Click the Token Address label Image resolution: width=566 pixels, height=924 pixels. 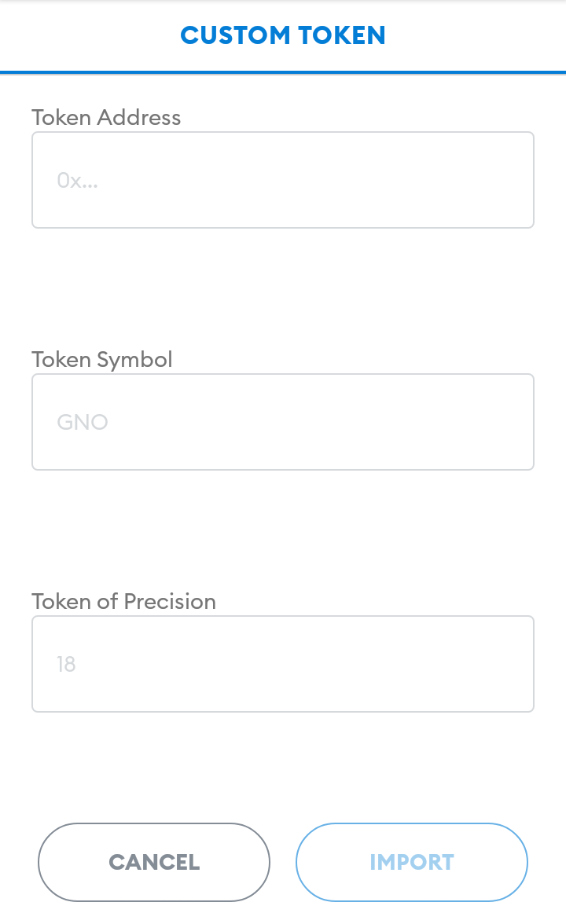[x=106, y=117]
